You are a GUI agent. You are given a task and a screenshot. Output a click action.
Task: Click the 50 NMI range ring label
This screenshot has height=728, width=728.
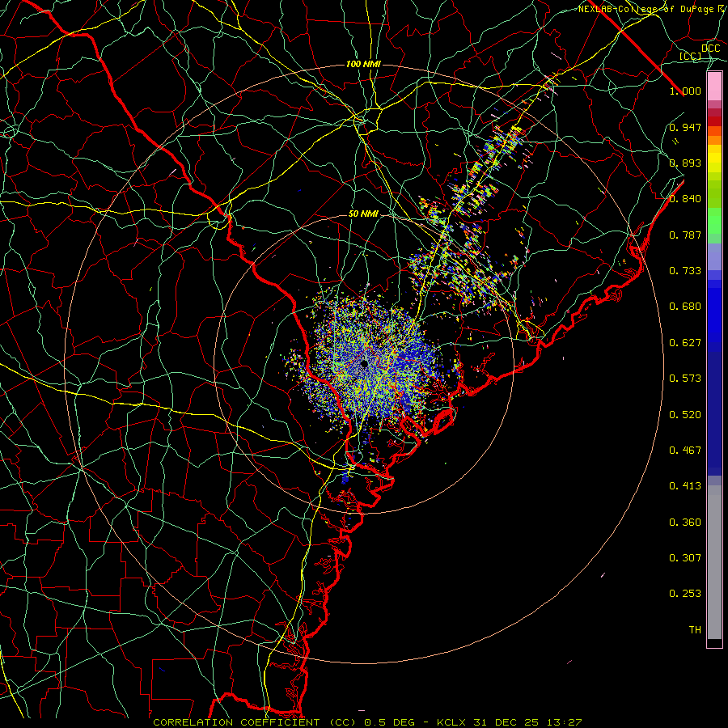click(363, 214)
